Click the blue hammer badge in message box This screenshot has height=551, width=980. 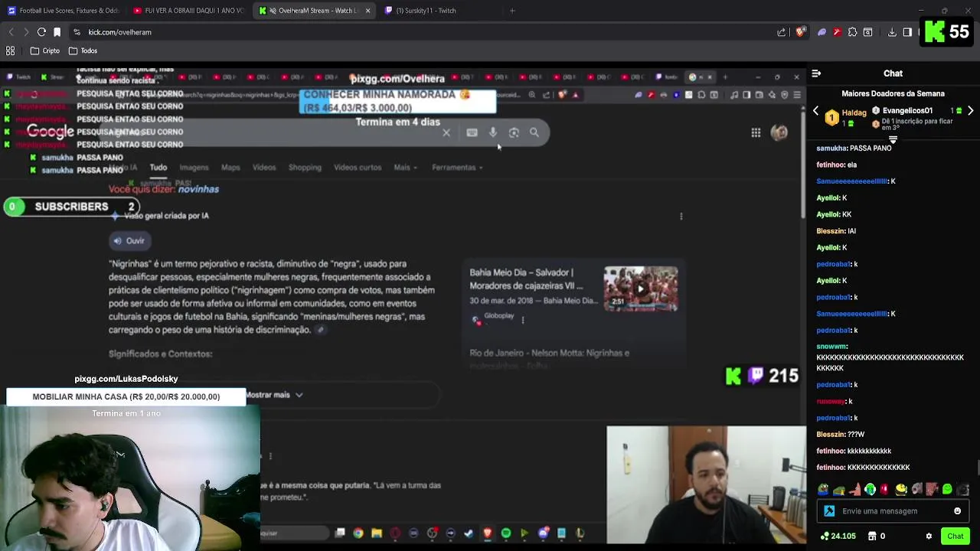[x=829, y=511]
